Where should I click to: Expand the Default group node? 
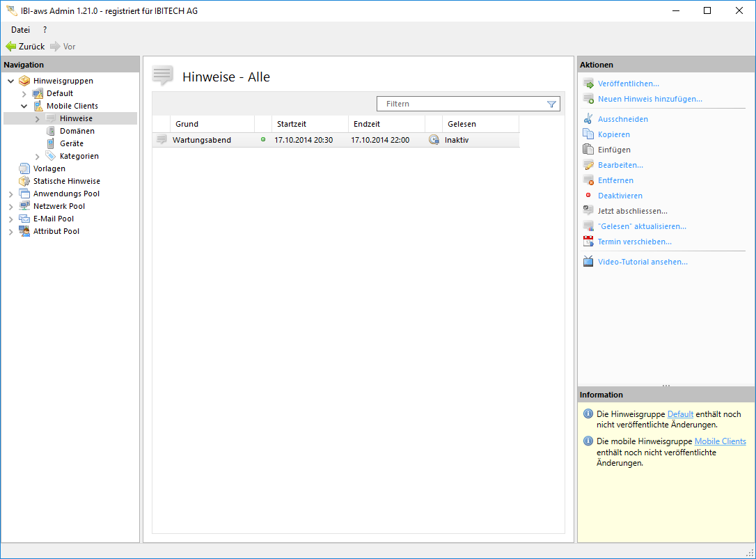click(24, 93)
